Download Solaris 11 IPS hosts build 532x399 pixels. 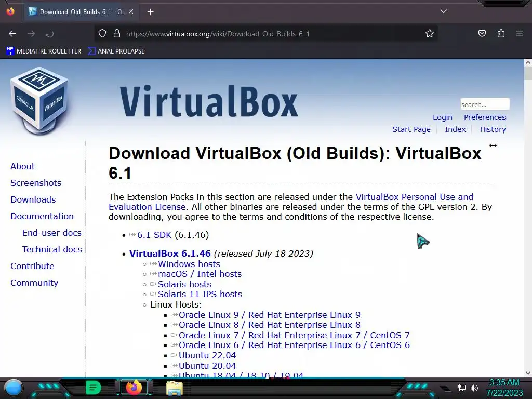point(200,294)
